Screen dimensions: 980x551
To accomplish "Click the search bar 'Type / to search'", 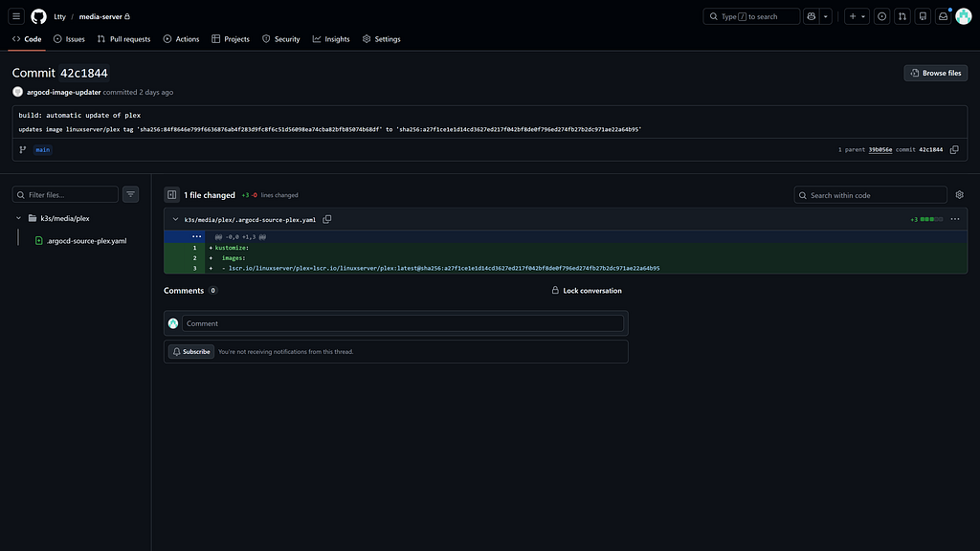I will [751, 16].
